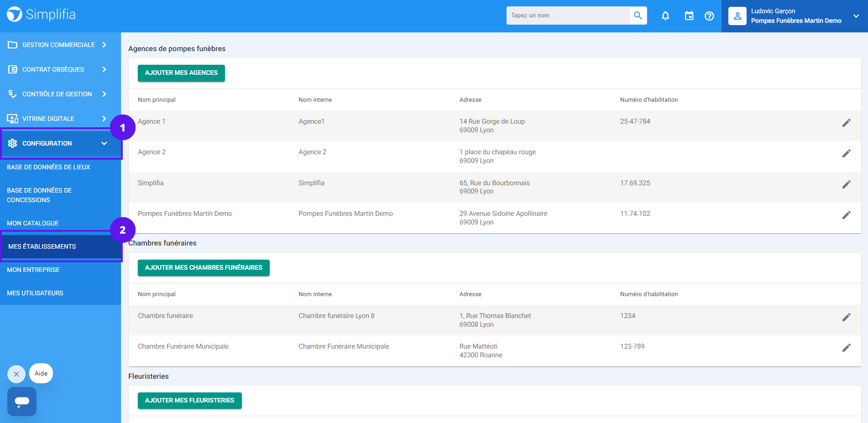Edit Chambre funéraire Lyon 8 pencil
The width and height of the screenshot is (868, 423).
tap(847, 317)
